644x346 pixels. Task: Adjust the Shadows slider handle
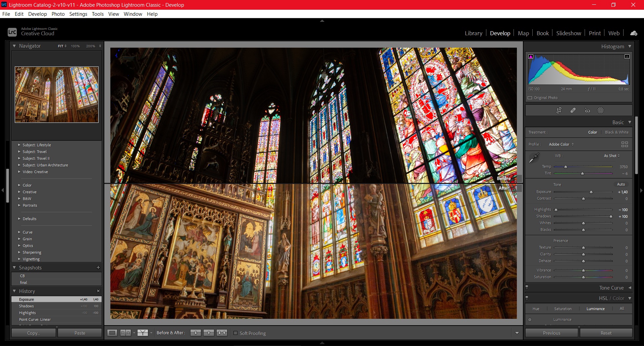(611, 216)
